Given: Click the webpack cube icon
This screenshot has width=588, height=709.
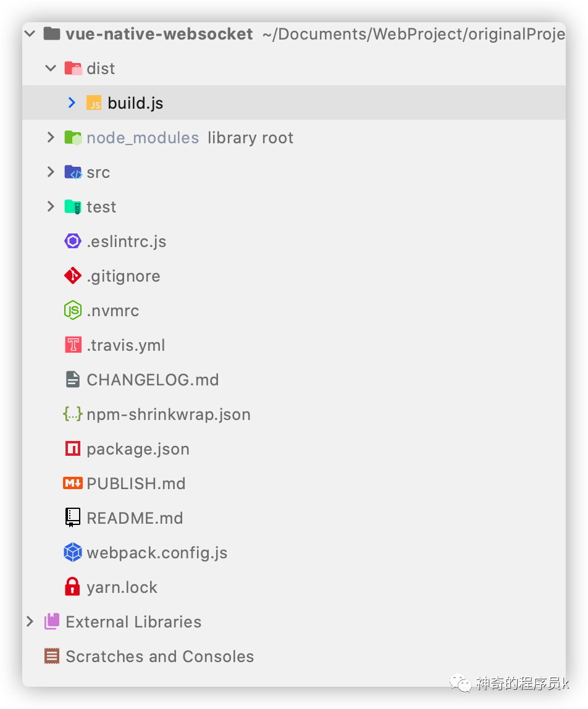Looking at the screenshot, I should click(73, 553).
